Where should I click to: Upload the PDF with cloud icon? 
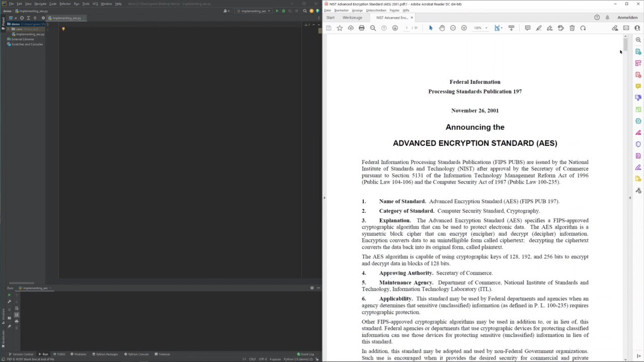[x=351, y=28]
